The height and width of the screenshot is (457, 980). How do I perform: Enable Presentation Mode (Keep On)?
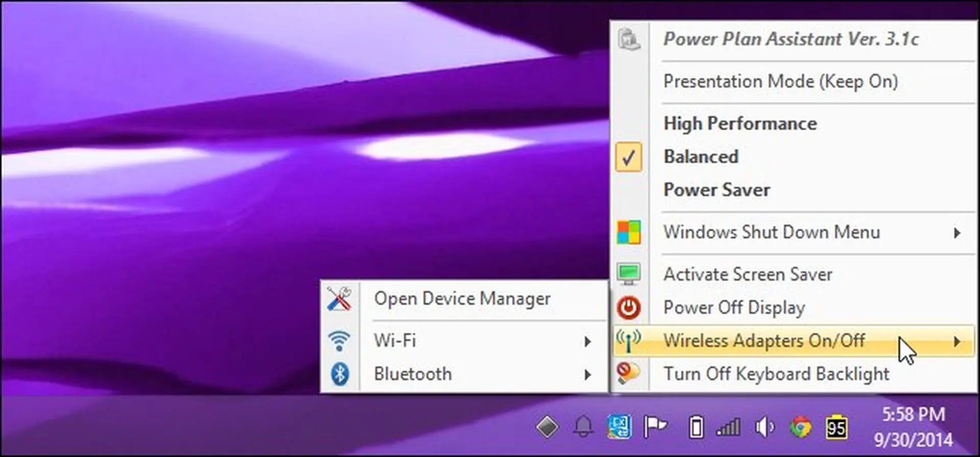coord(780,82)
